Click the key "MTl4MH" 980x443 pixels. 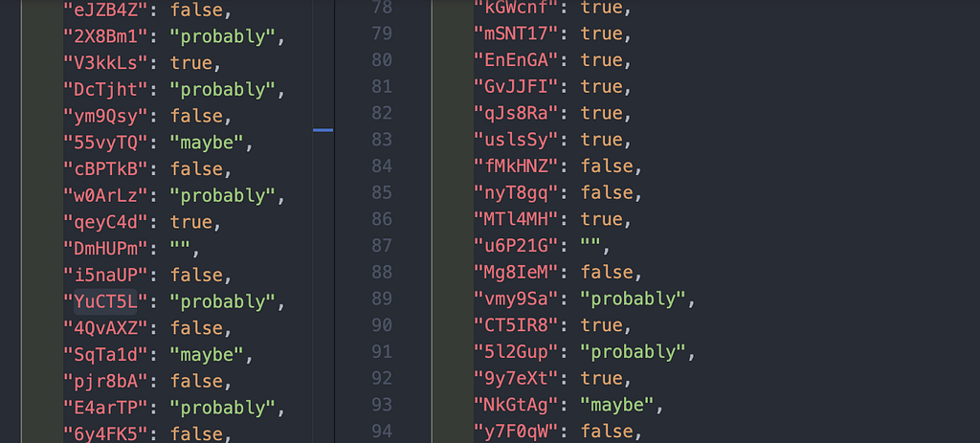[x=516, y=219]
